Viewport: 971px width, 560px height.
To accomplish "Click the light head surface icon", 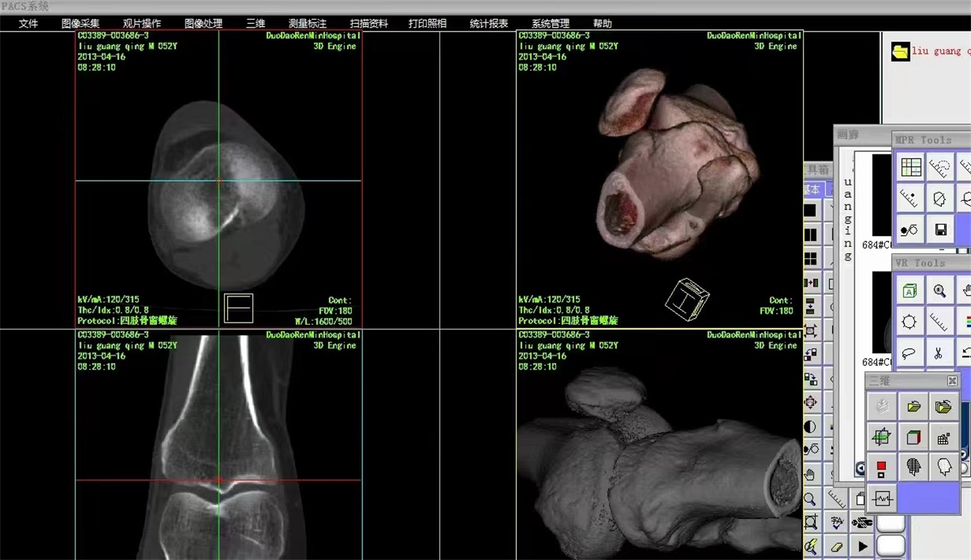I will (943, 467).
